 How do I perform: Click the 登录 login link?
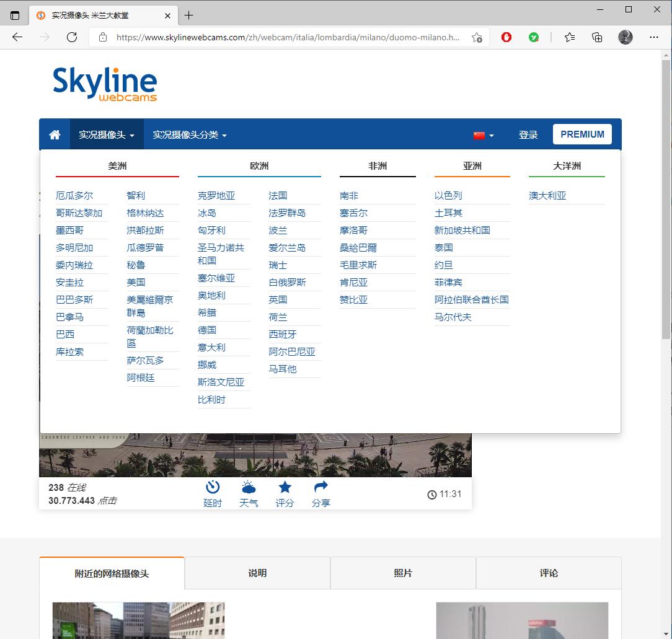click(x=529, y=134)
